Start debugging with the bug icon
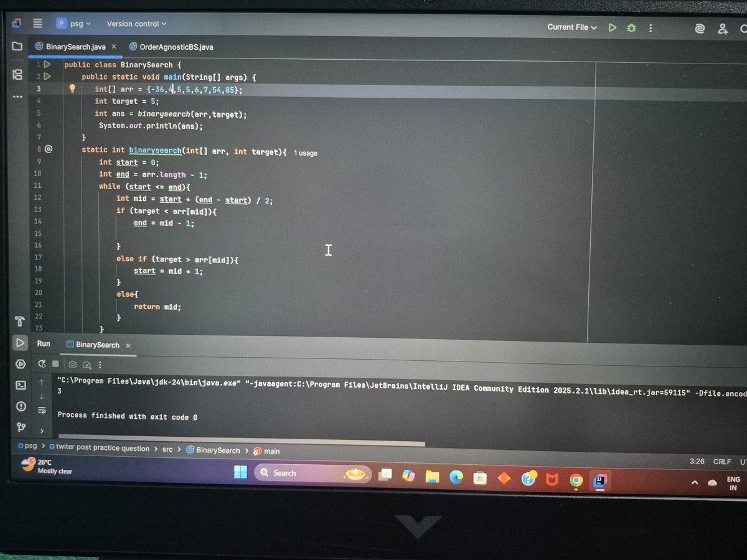The width and height of the screenshot is (747, 560). [631, 28]
